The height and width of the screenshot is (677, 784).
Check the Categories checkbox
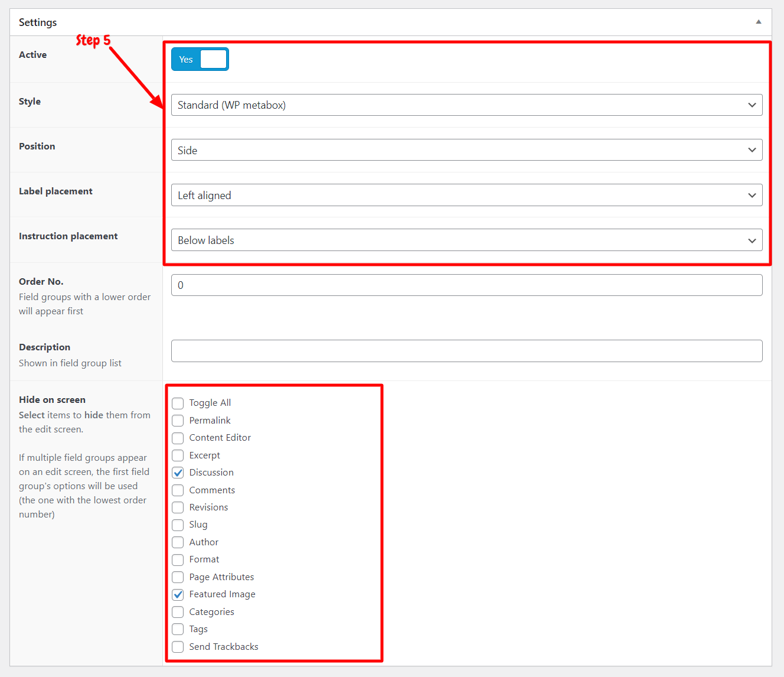coord(178,612)
